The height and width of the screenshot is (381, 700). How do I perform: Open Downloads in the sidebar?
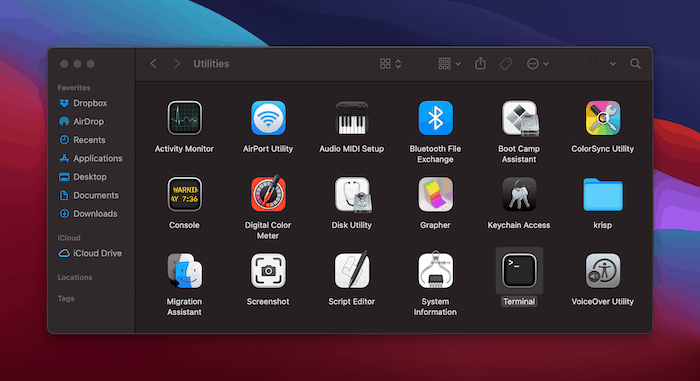click(88, 214)
